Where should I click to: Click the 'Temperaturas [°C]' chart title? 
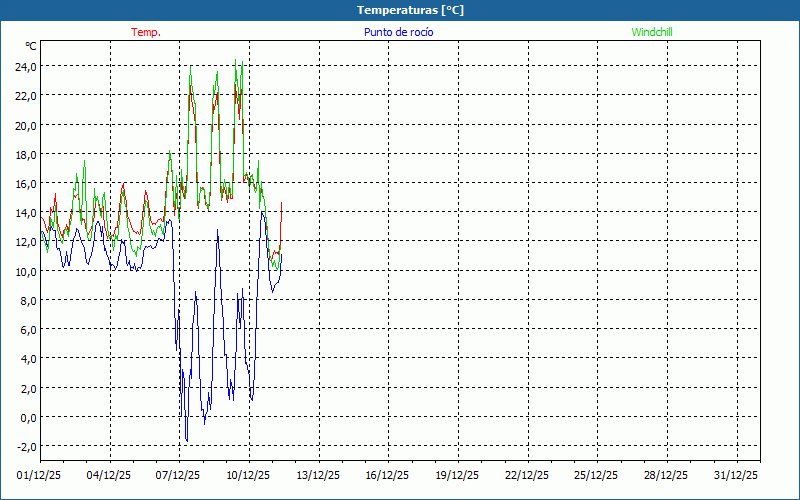410,10
